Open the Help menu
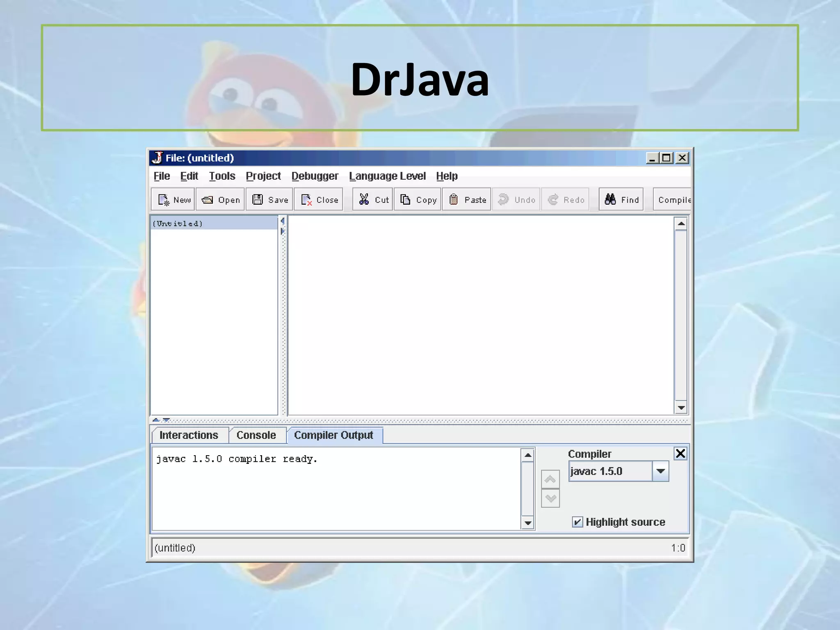 click(447, 176)
